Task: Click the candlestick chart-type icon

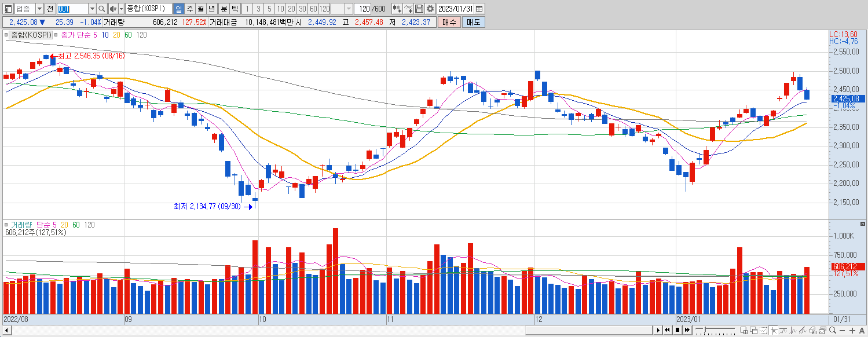Action: tap(397, 9)
